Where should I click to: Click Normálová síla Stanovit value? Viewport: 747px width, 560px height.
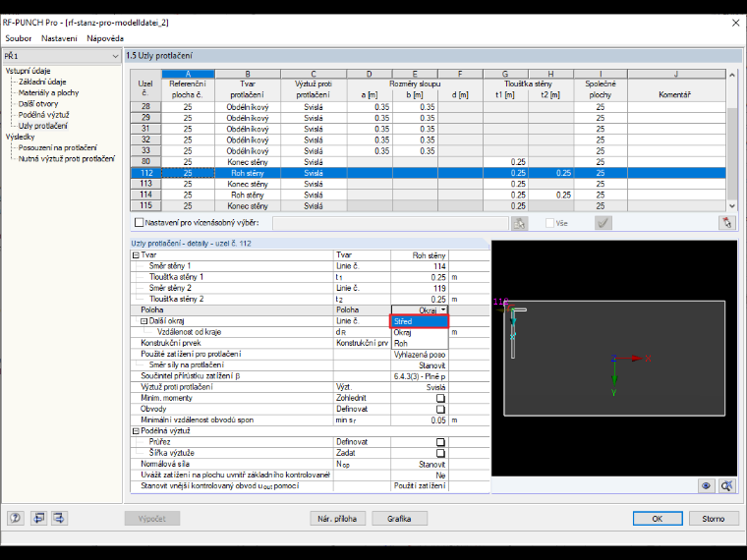420,465
